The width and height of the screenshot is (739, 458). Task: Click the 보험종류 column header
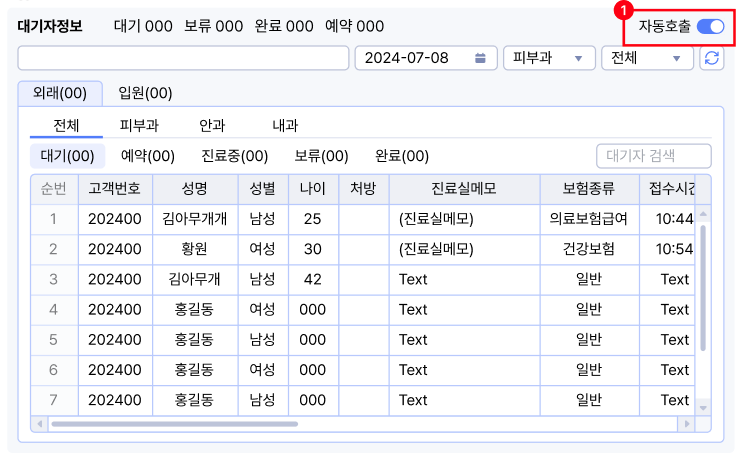pos(589,189)
